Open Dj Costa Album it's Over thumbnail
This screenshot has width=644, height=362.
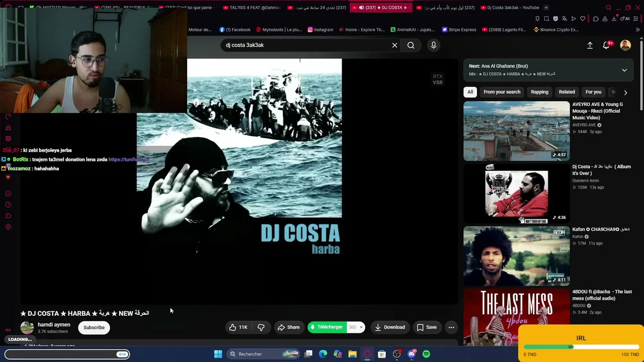(516, 194)
